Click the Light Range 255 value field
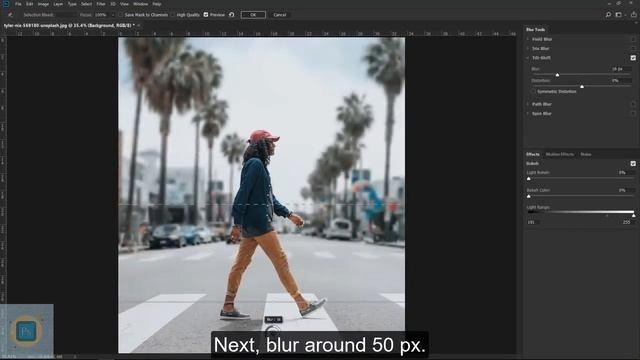This screenshot has height=360, width=640. pyautogui.click(x=627, y=222)
